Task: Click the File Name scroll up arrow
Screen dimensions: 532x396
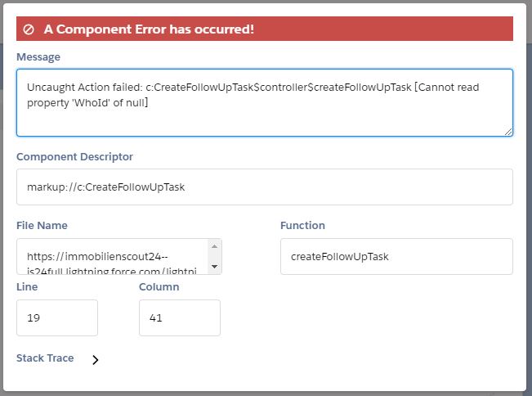Action: click(215, 246)
